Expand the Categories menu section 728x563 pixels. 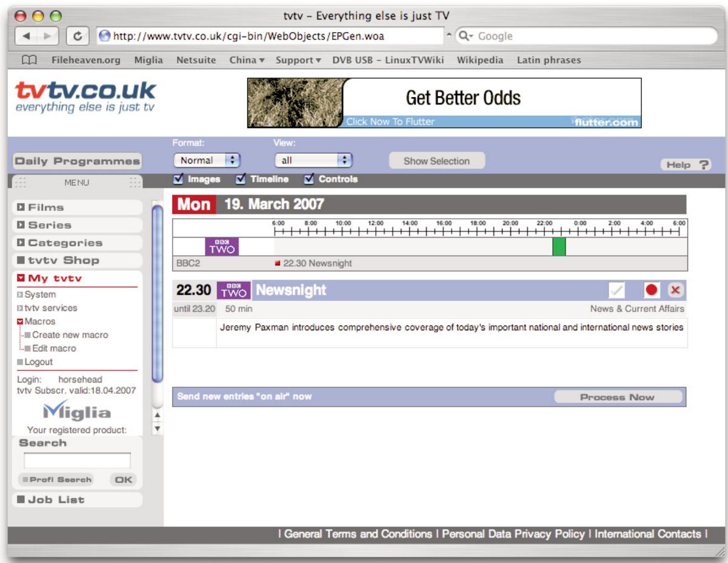[x=76, y=242]
